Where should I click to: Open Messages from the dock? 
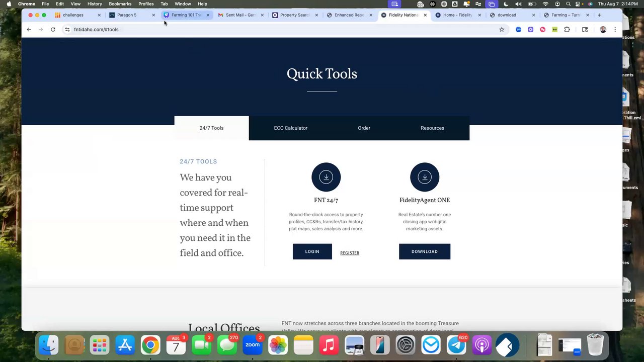[x=227, y=345]
